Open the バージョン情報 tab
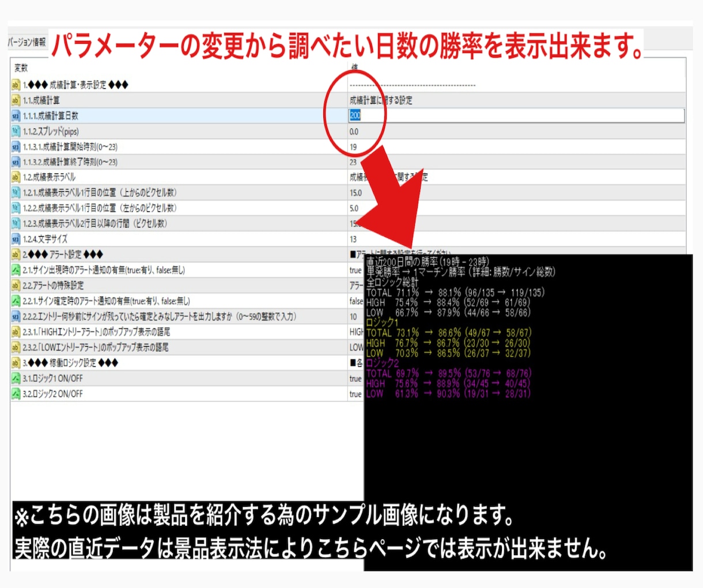This screenshot has width=703, height=588. point(27,42)
